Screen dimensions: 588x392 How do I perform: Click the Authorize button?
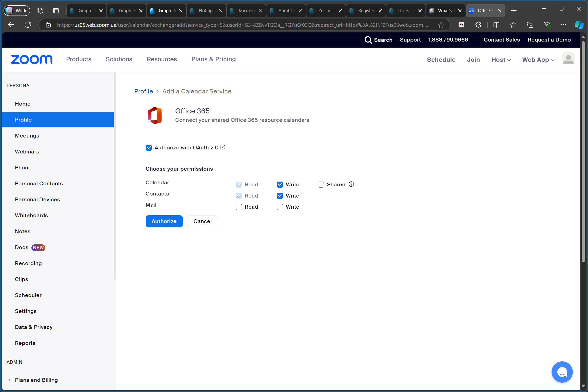pos(164,221)
